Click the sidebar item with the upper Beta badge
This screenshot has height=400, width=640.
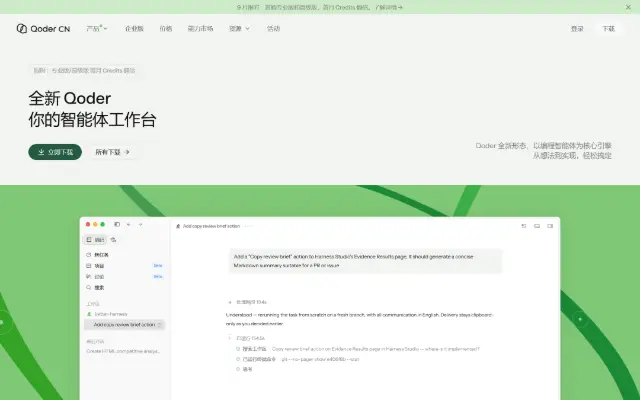[x=124, y=266]
